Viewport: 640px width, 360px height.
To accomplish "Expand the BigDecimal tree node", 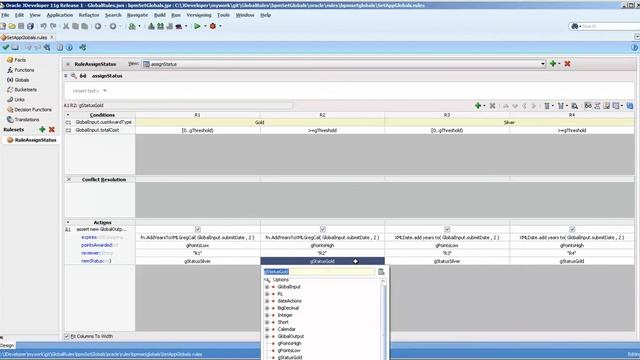I will click(267, 308).
